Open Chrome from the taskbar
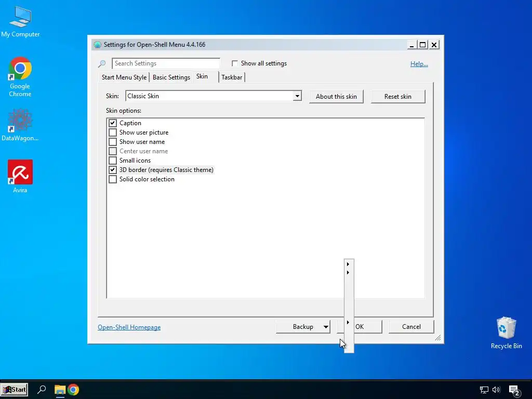The width and height of the screenshot is (532, 399). (73, 390)
